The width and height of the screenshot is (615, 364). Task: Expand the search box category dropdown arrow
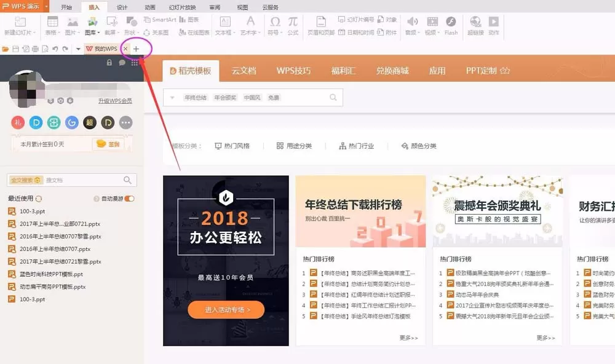click(x=172, y=98)
